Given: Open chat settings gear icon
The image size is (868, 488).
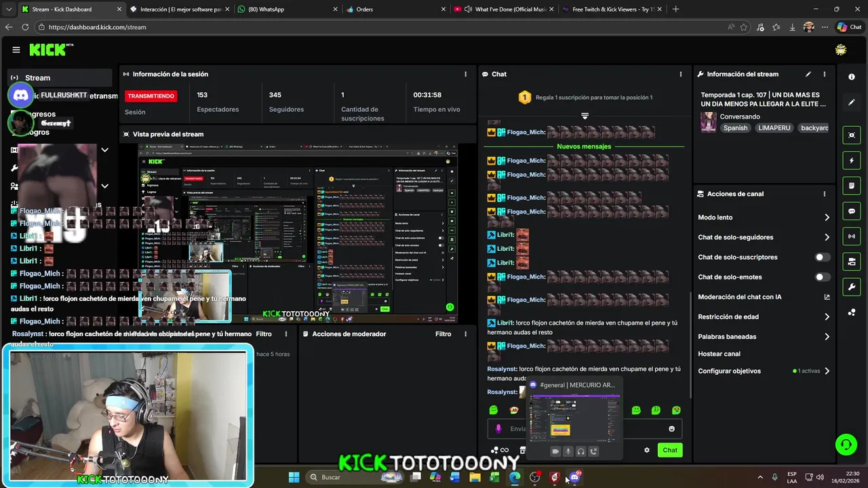Looking at the screenshot, I should click(x=647, y=450).
